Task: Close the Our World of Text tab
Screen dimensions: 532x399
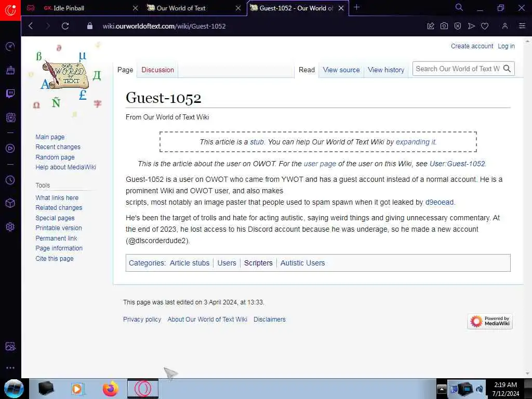Action: [x=238, y=8]
